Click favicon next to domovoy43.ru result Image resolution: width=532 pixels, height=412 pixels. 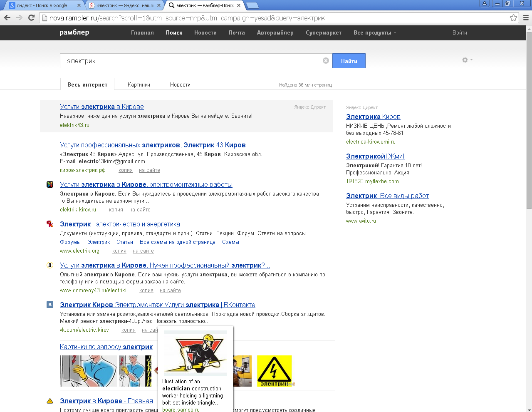pos(50,265)
